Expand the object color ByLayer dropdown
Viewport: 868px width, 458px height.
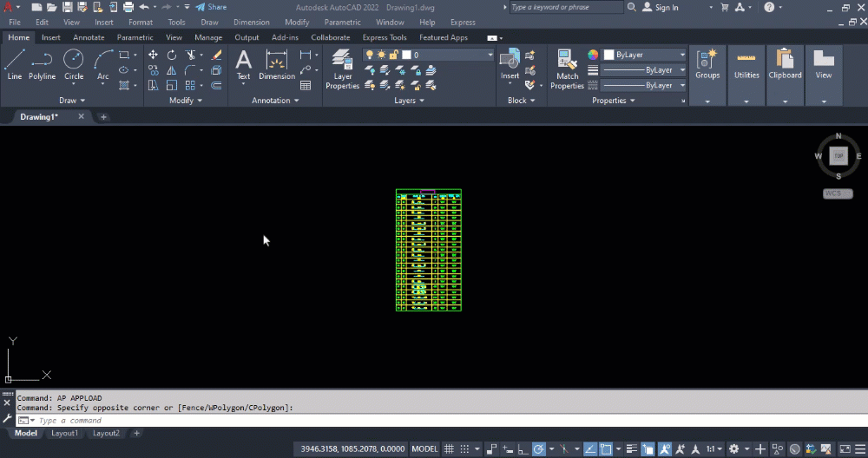[682, 55]
